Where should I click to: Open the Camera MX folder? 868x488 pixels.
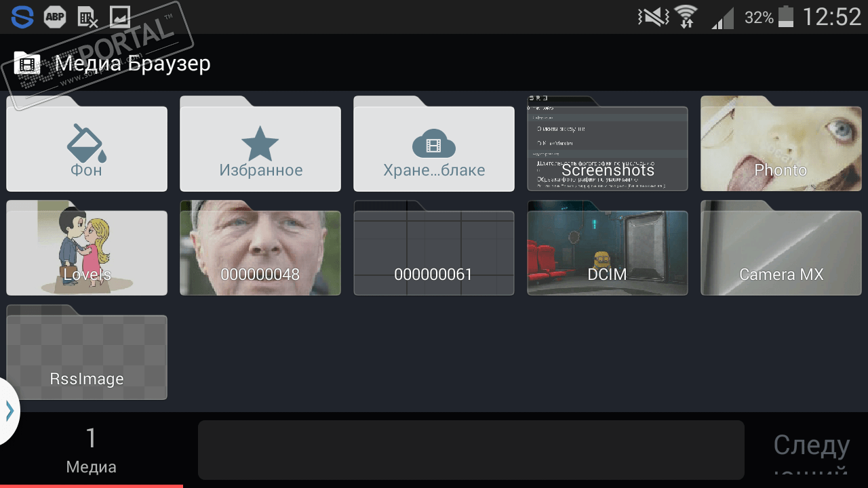pyautogui.click(x=781, y=248)
